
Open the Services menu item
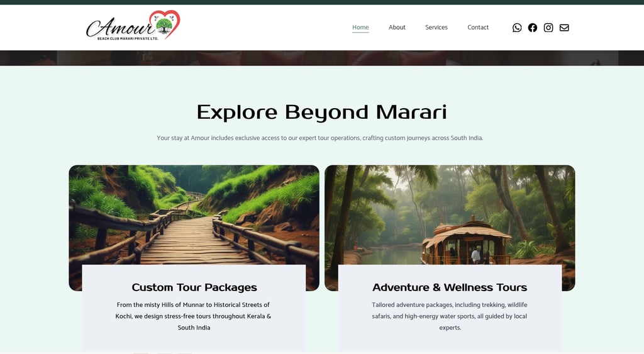pos(436,28)
